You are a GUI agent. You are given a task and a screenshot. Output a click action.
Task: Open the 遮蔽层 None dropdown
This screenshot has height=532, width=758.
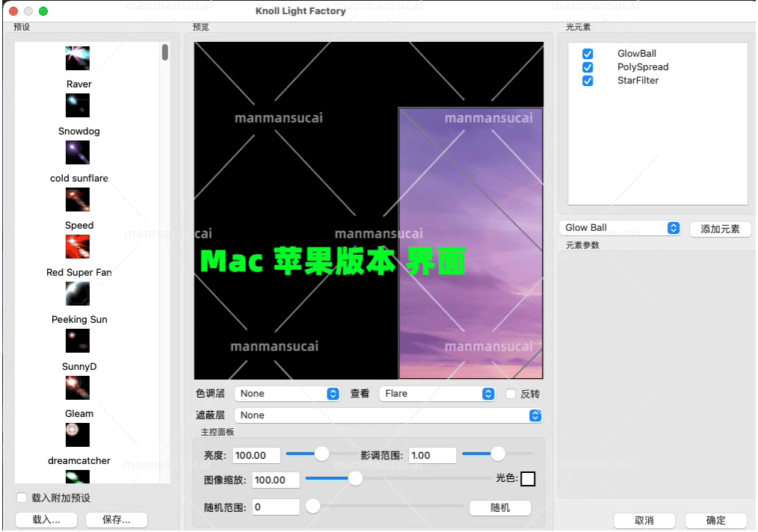pos(388,415)
